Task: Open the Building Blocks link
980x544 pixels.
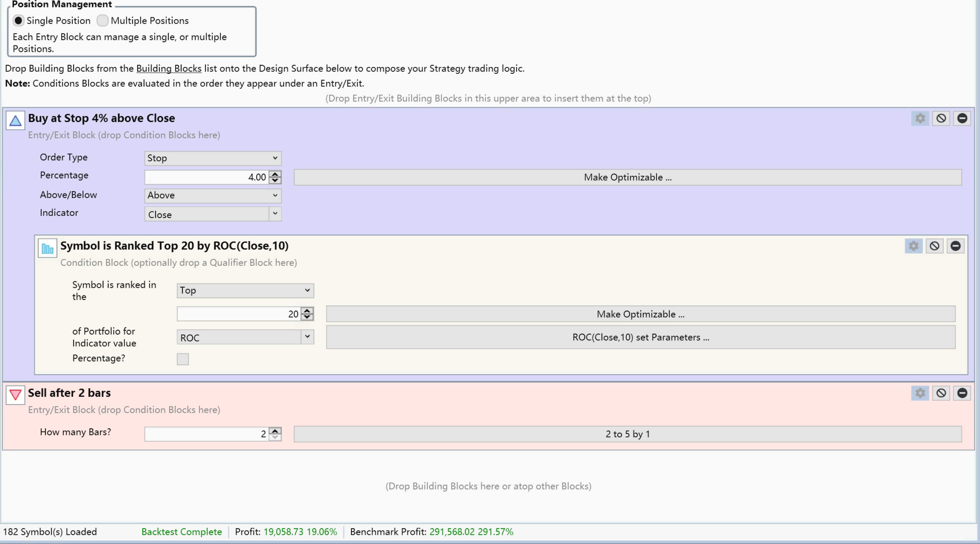Action: point(169,68)
